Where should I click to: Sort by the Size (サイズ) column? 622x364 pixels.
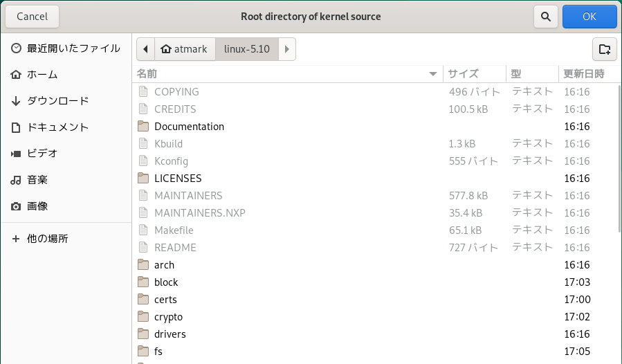click(x=473, y=73)
